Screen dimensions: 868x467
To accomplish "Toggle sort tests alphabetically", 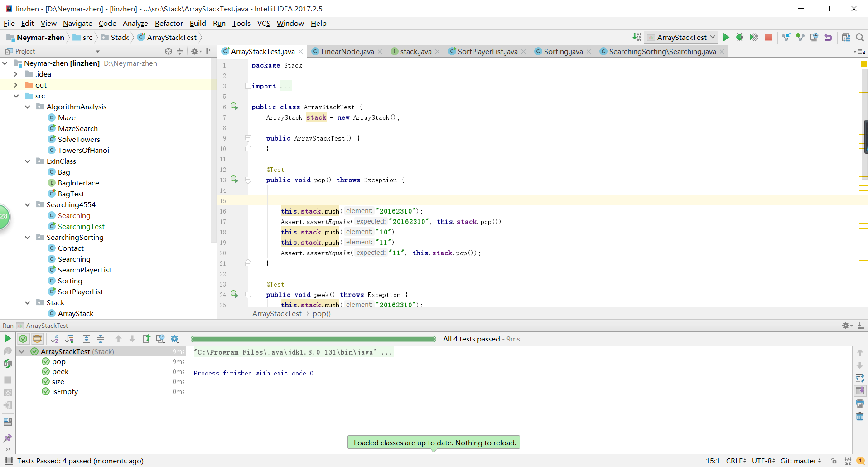I will (55, 339).
